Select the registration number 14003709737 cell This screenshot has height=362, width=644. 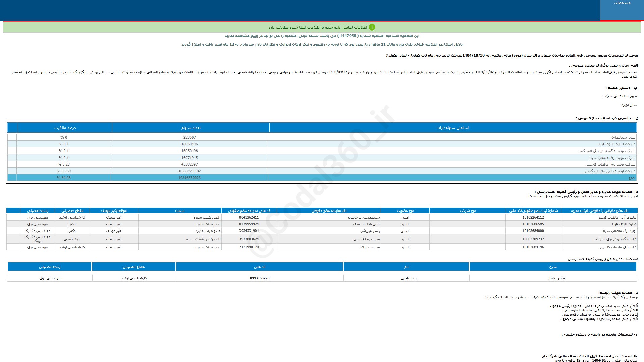(533, 239)
